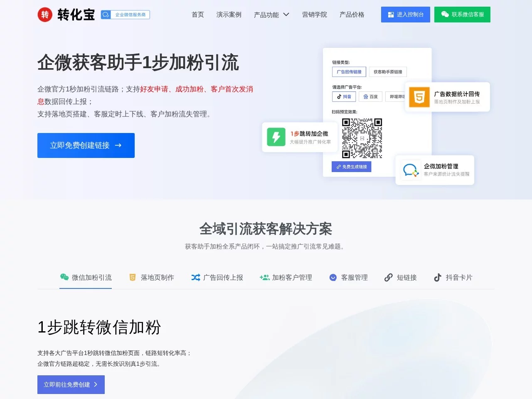
Task: Switch to the 广告回传上报 tab
Action: click(x=217, y=277)
